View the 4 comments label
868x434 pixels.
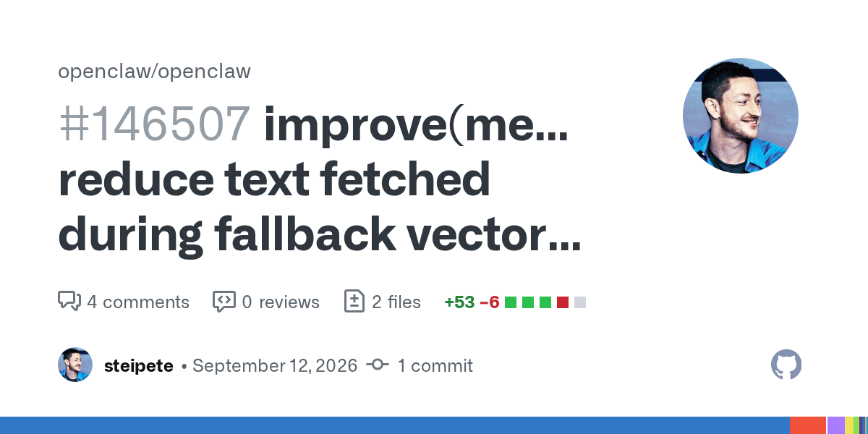coord(138,302)
